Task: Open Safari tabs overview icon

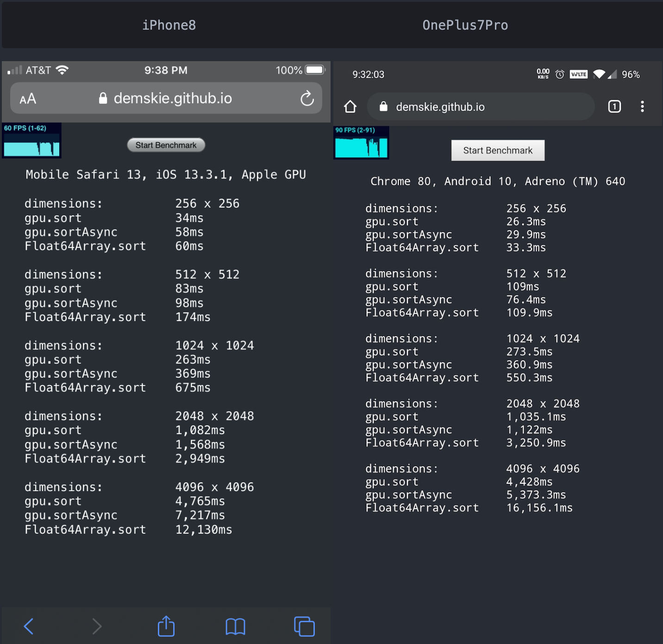Action: point(304,626)
